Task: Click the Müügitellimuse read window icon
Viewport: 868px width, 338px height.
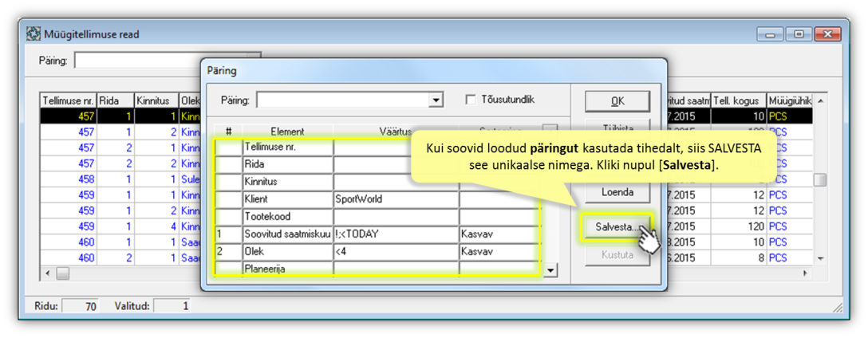Action: click(x=34, y=34)
